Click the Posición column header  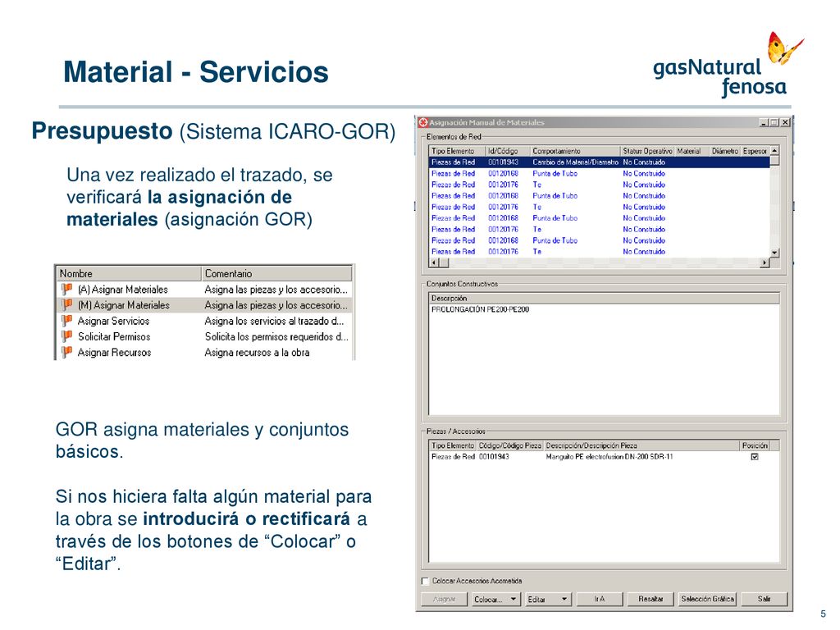pyautogui.click(x=755, y=445)
